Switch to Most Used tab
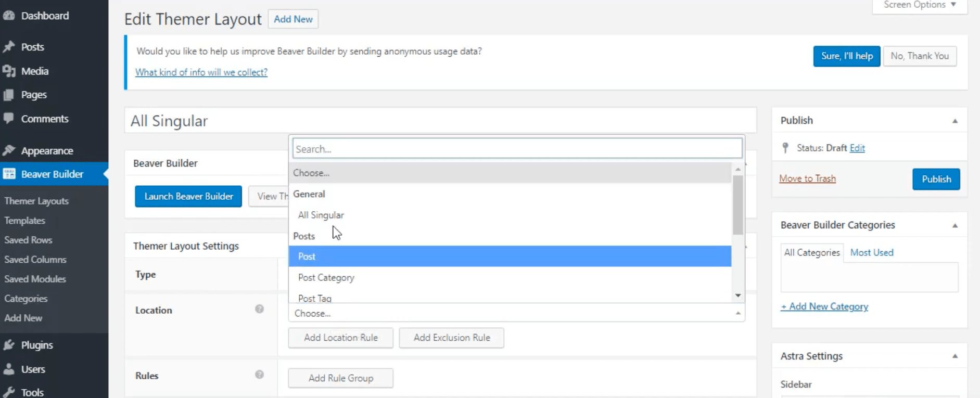This screenshot has width=980, height=398. [872, 252]
